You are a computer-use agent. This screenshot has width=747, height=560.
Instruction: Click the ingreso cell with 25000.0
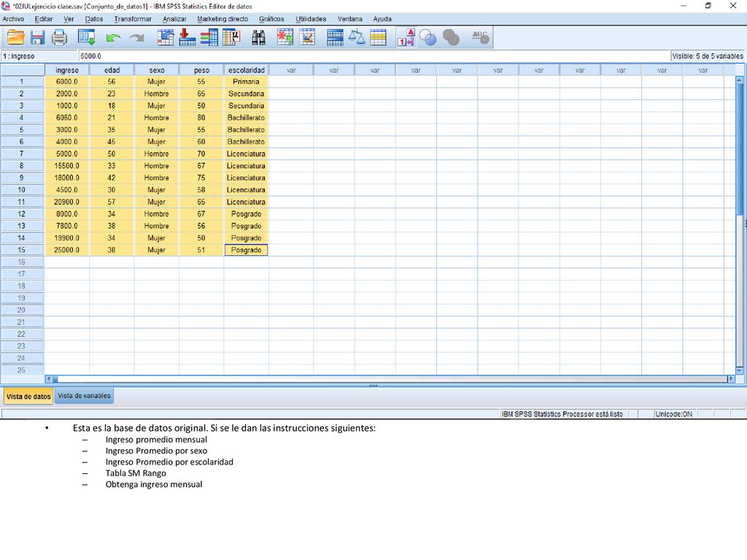66,250
